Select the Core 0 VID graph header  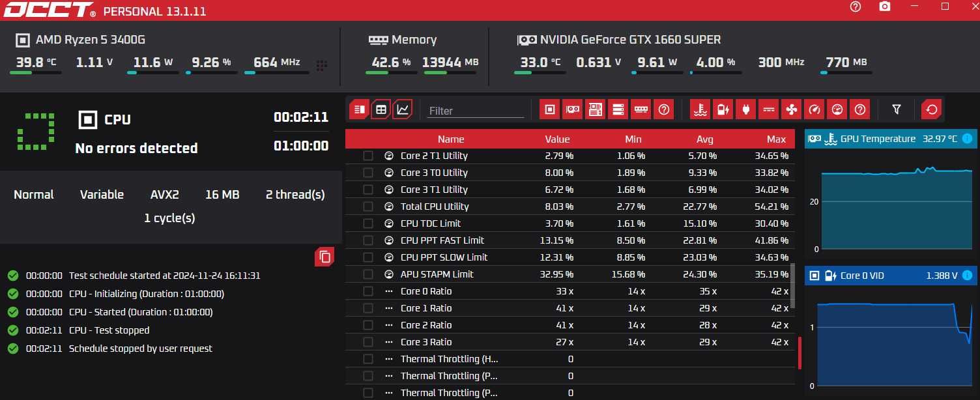[x=889, y=276]
